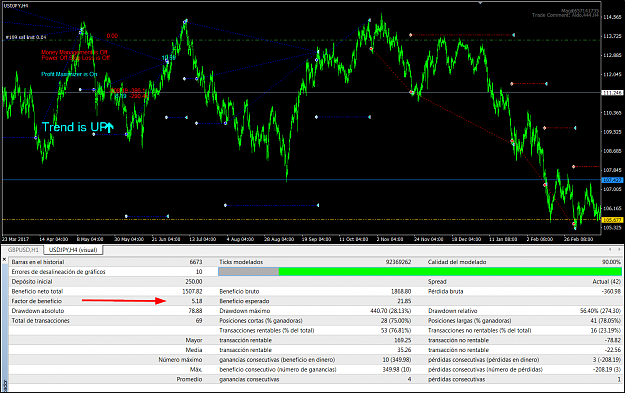Click the 21.85 expected payoff value
The image size is (625, 393).
pos(404,301)
